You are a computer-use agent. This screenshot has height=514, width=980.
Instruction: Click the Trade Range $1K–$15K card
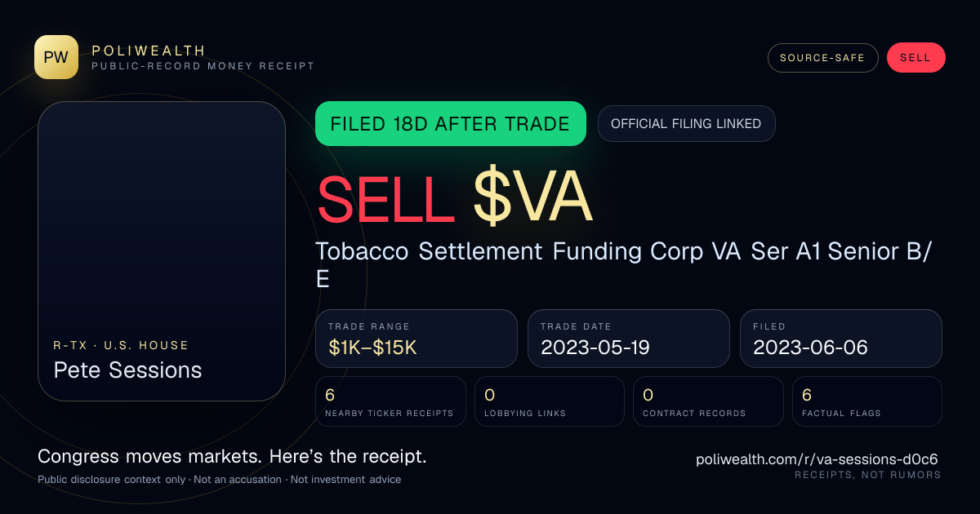click(x=416, y=339)
